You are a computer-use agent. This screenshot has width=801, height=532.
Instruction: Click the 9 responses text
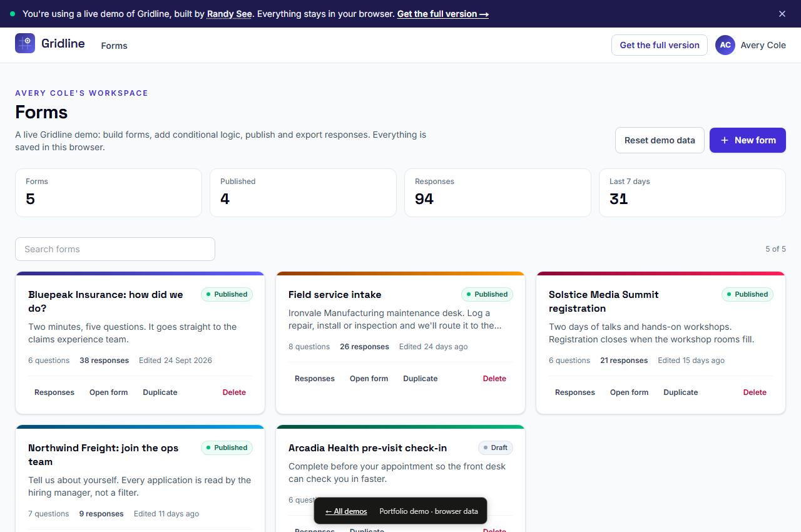[x=101, y=514]
